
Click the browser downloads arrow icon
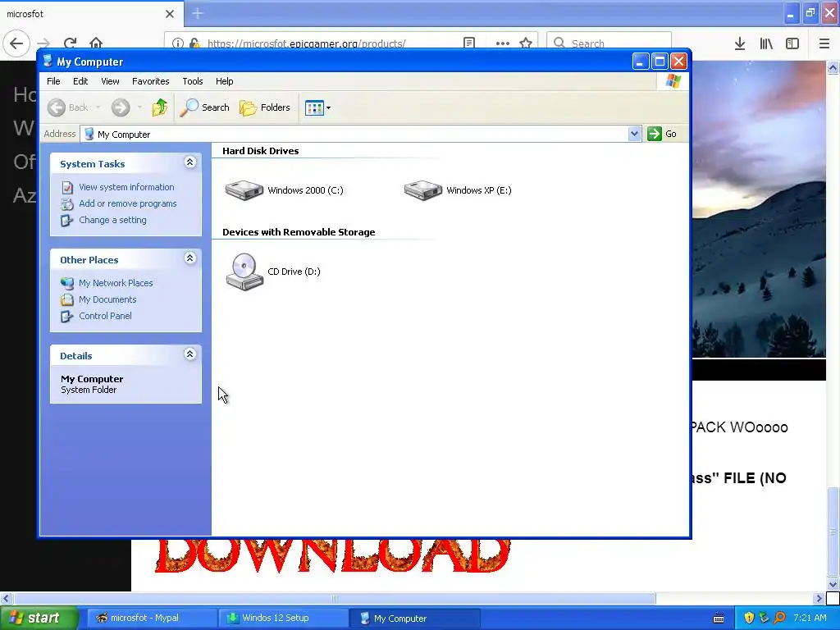point(740,44)
